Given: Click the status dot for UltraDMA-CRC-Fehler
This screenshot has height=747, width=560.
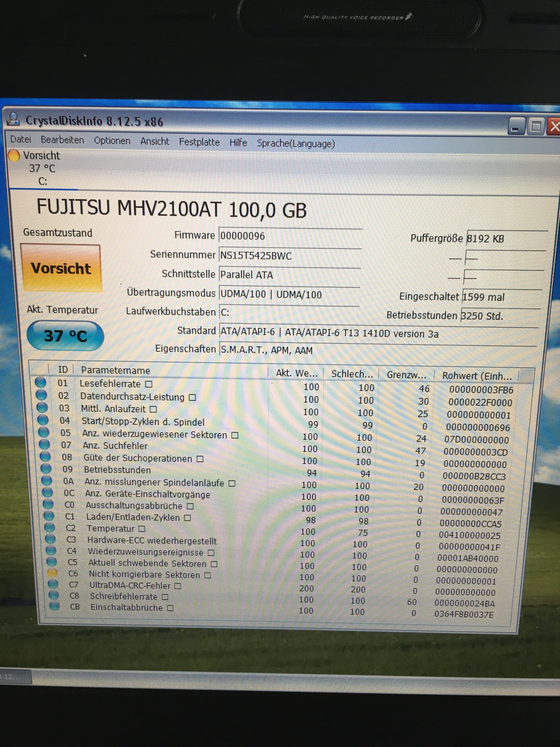Looking at the screenshot, I should 53,584.
